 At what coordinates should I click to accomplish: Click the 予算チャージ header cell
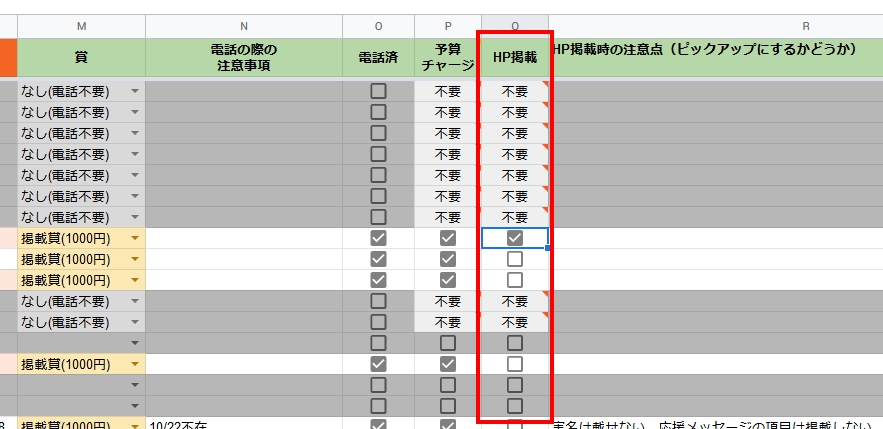[447, 57]
